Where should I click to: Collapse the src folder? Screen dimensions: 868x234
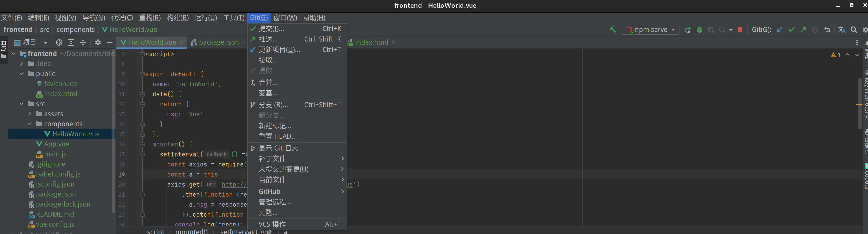click(22, 104)
